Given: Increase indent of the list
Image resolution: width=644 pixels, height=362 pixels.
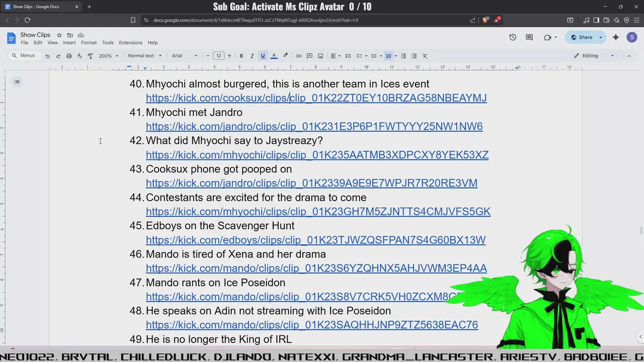Looking at the screenshot, I should point(414,56).
